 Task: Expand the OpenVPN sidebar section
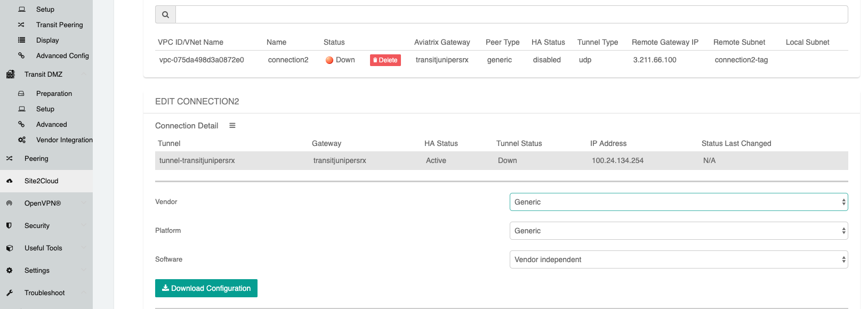click(43, 204)
